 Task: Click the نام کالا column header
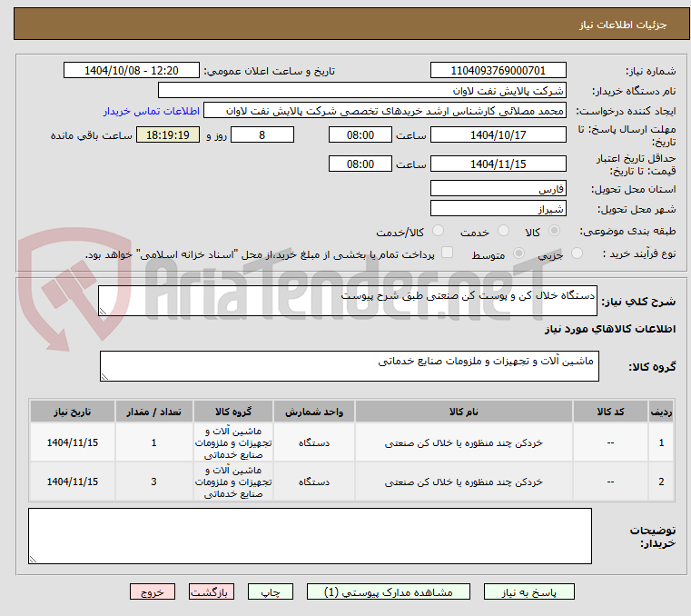click(464, 412)
